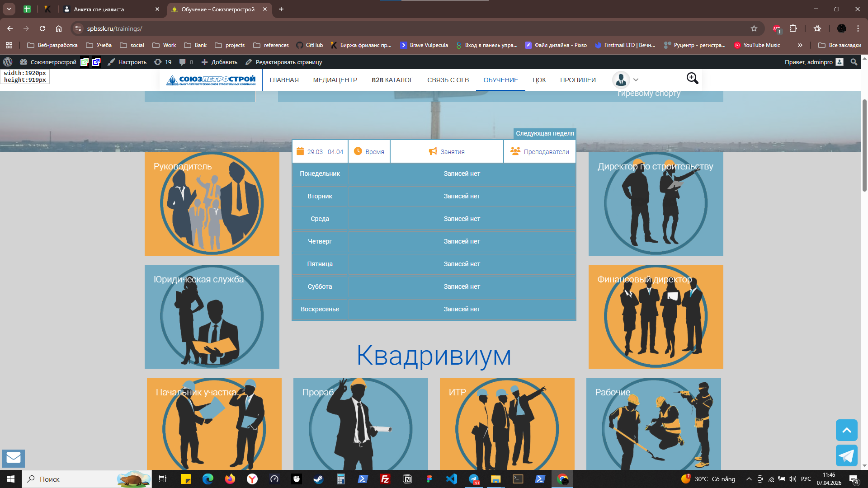Open Chrome's three-dot menu

tap(858, 28)
